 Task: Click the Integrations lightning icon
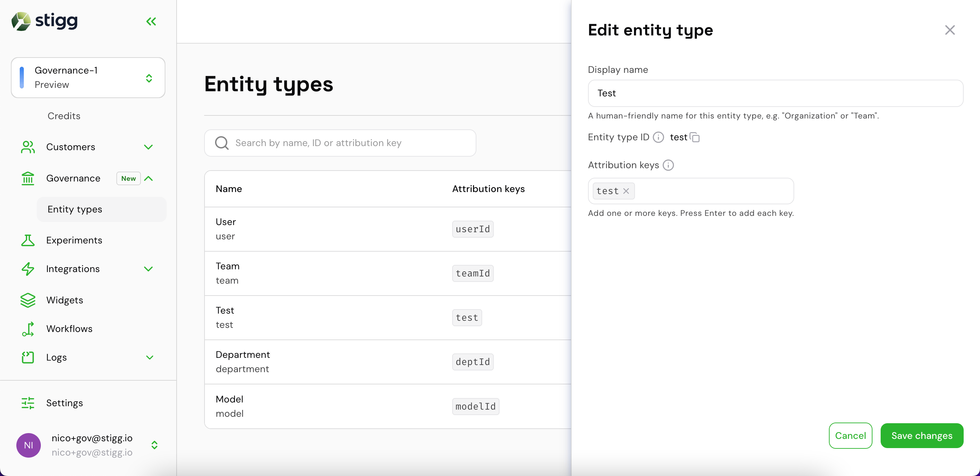(28, 269)
